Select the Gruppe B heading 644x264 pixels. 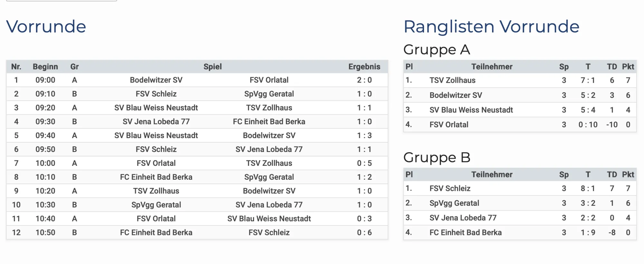[437, 157]
